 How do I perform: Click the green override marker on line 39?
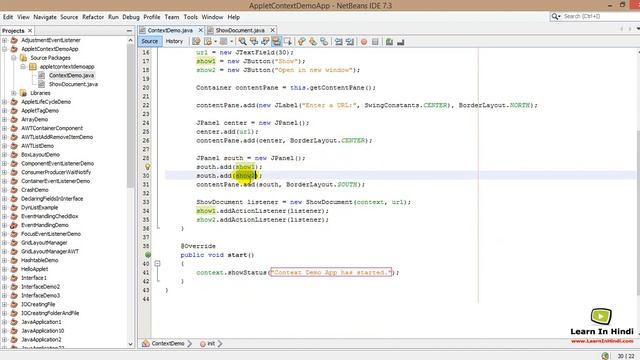[148, 255]
